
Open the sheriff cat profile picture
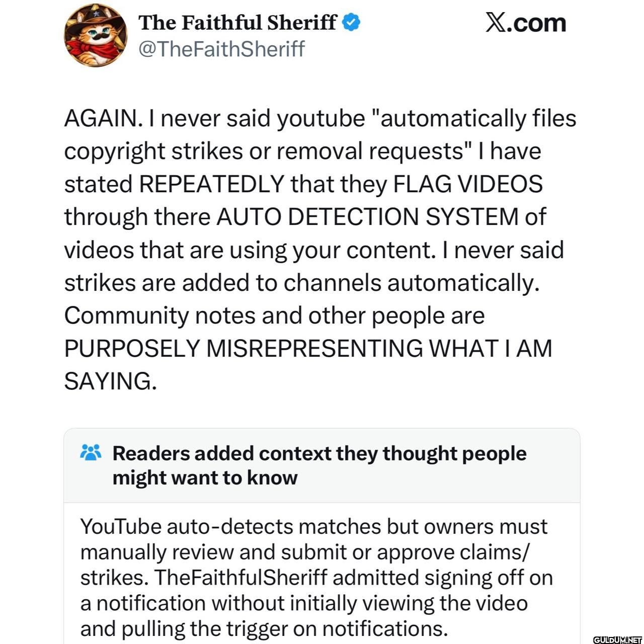tap(95, 36)
